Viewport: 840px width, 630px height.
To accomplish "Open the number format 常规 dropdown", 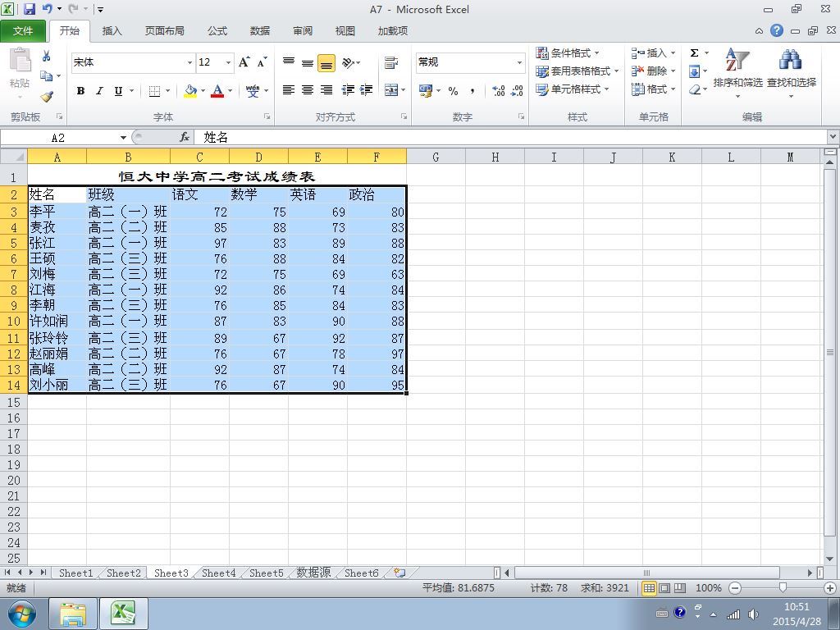I will pos(519,62).
